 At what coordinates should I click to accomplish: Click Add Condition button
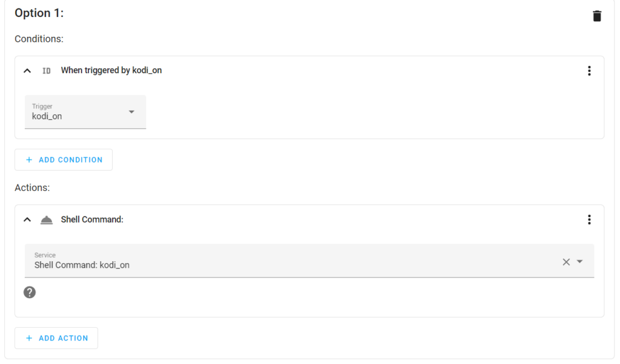tap(64, 160)
